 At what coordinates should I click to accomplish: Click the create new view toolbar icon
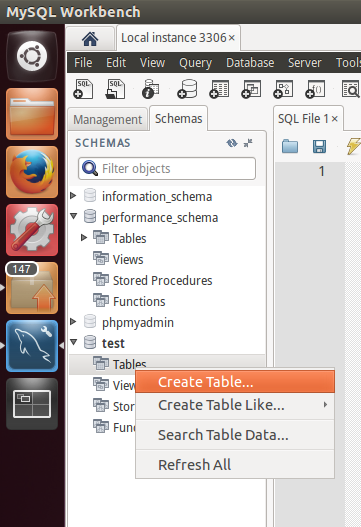[251, 89]
